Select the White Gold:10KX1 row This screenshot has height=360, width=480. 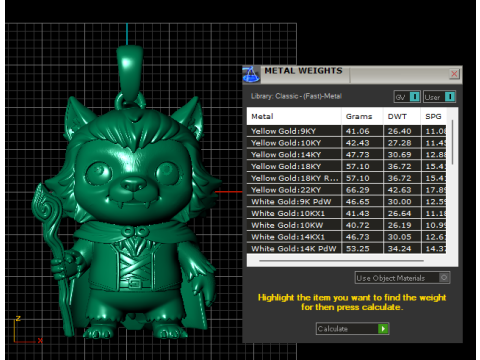point(346,213)
